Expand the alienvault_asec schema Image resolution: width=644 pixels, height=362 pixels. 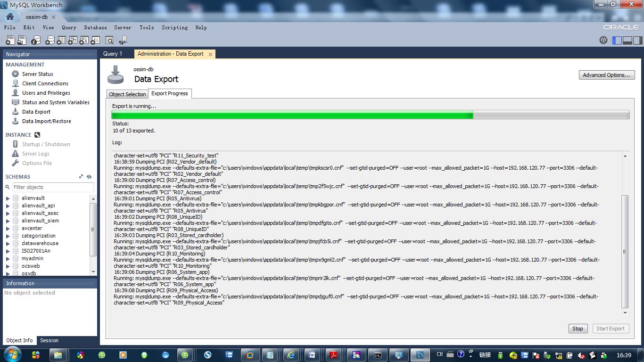8,214
